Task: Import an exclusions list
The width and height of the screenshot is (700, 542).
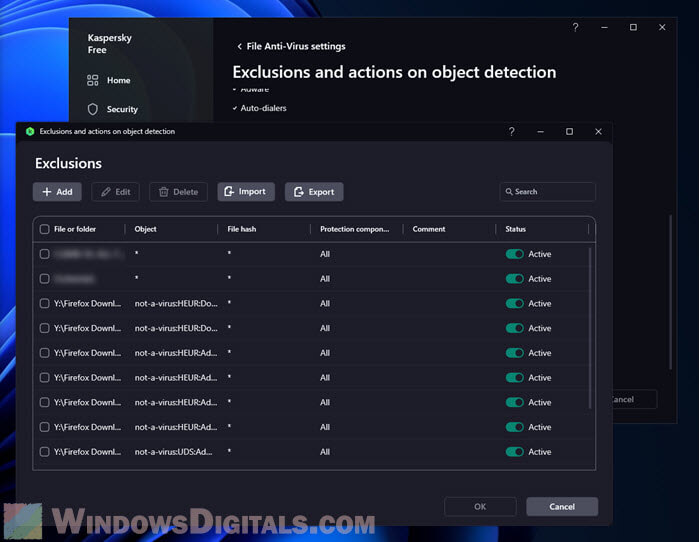Action: tap(246, 192)
